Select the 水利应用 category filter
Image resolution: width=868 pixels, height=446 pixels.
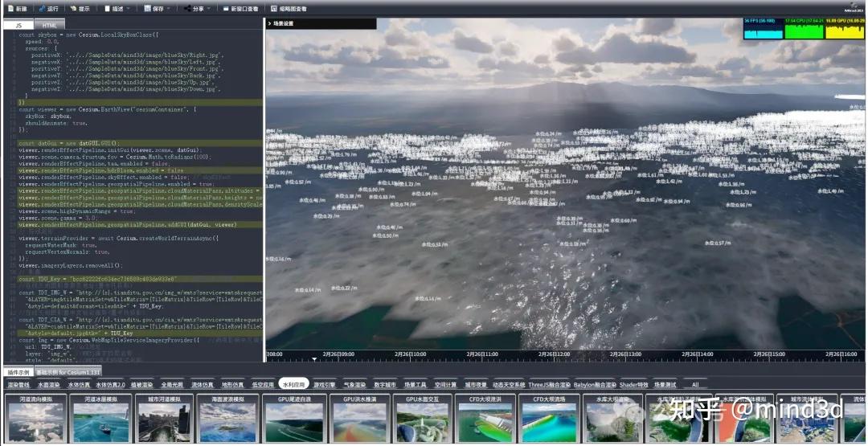[x=293, y=385]
